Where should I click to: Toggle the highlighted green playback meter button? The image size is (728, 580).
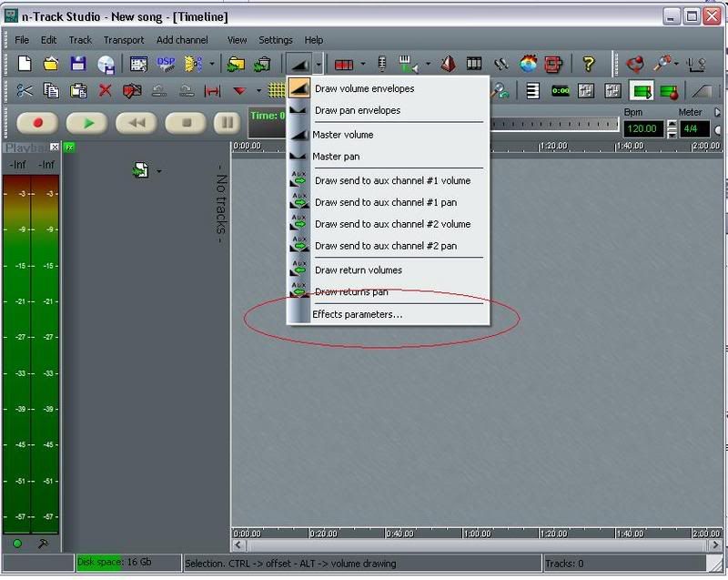[642, 91]
